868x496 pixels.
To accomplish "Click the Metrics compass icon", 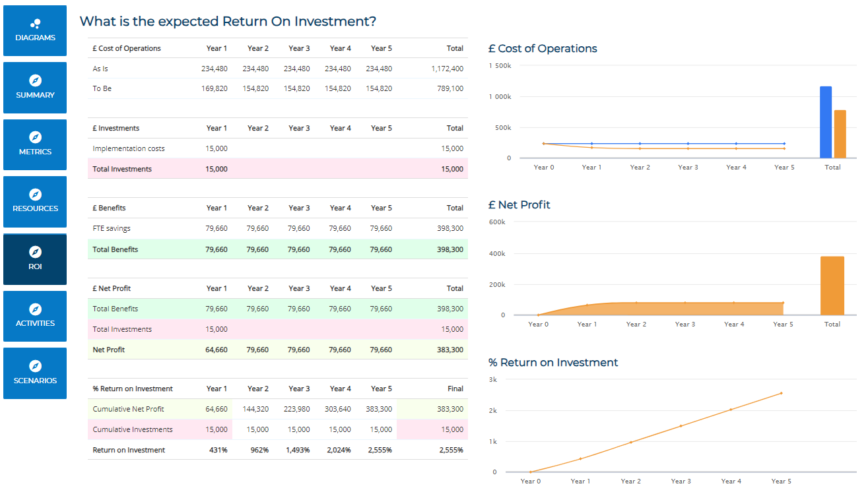I will pyautogui.click(x=36, y=137).
